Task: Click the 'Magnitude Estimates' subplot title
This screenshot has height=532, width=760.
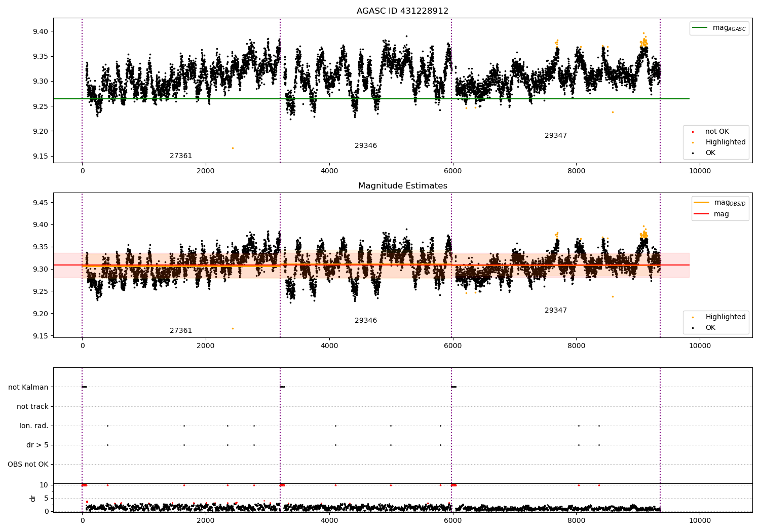Action: tap(402, 186)
